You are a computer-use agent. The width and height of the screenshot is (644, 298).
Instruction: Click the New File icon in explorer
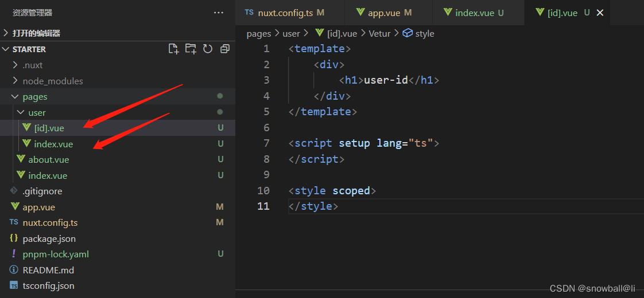pos(173,49)
